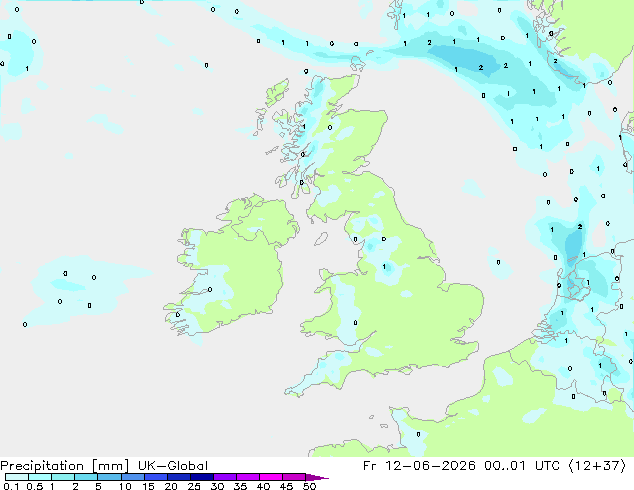Click the 0.5–1 mm legend swatch
The image size is (634, 490).
pyautogui.click(x=40, y=477)
